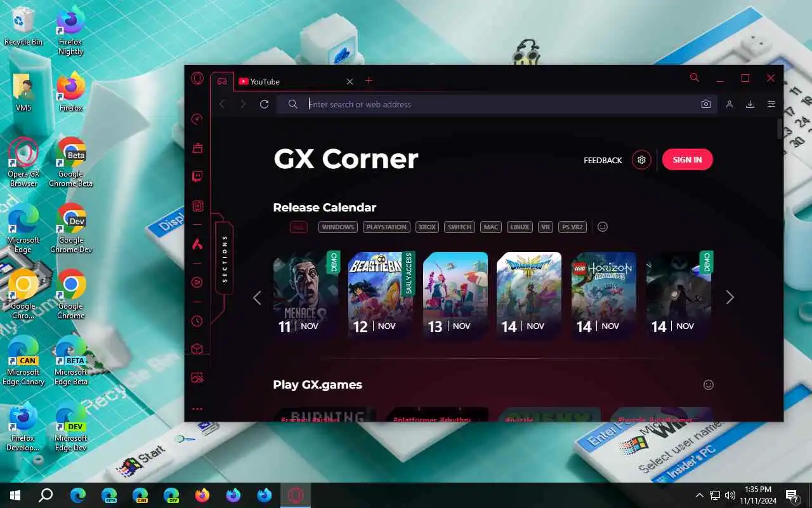The height and width of the screenshot is (508, 812).
Task: Show hidden tray icons chevron
Action: (700, 495)
